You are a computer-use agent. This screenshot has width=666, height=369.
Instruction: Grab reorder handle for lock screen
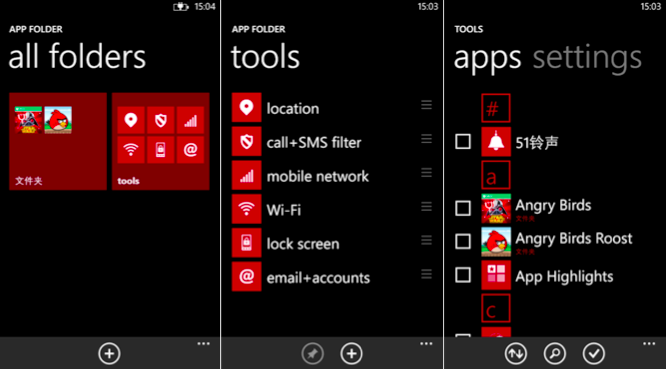point(426,240)
